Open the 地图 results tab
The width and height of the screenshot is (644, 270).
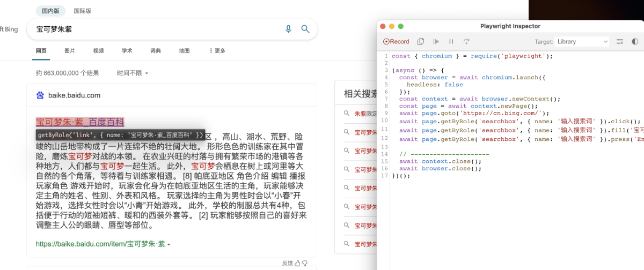tap(184, 51)
